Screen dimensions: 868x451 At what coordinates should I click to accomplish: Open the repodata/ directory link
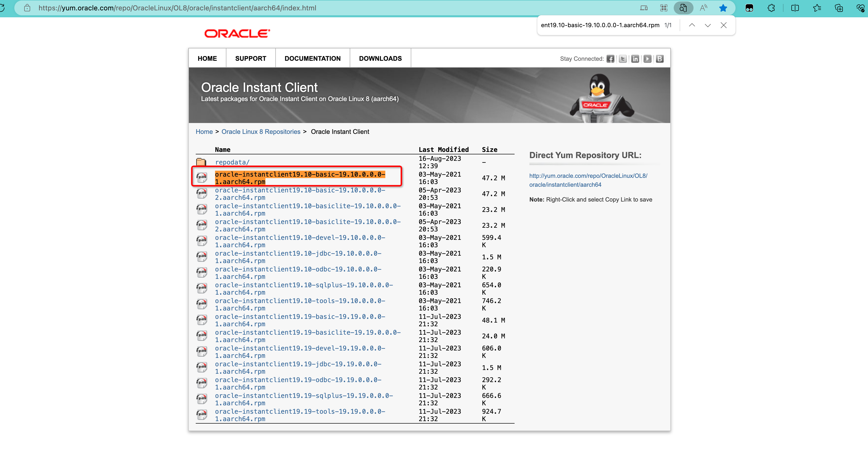point(232,162)
